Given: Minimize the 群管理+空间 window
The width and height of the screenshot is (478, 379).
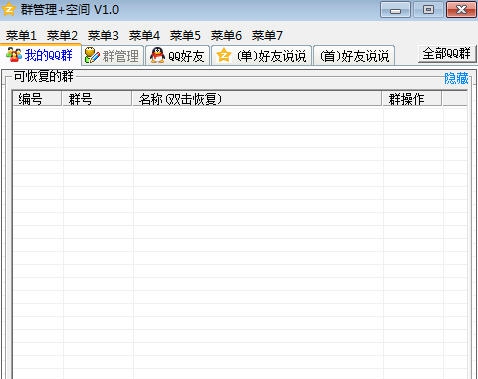Looking at the screenshot, I should 395,10.
